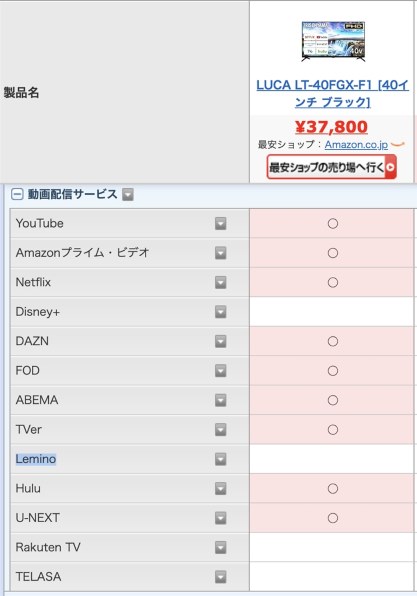This screenshot has height=596, width=417.
Task: Click the 動画配信サービス section title
Action: 72,194
